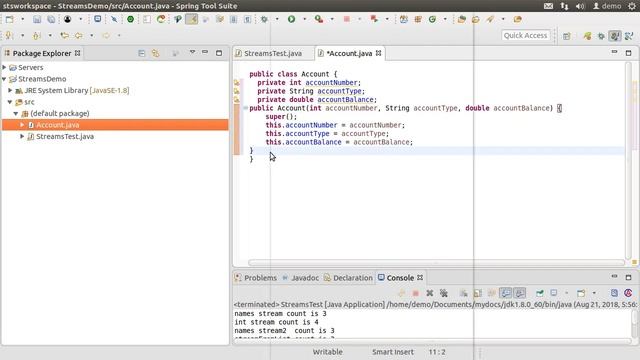
Task: Open the demo user menu
Action: (x=607, y=6)
